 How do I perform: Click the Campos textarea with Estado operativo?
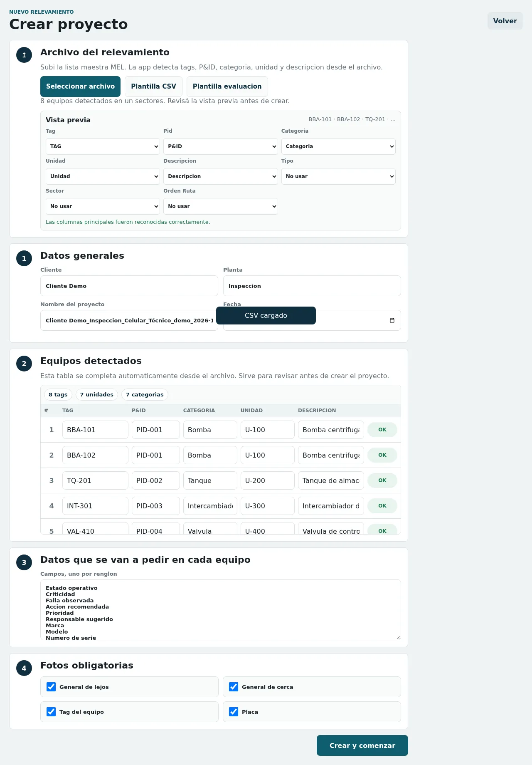pyautogui.click(x=221, y=610)
